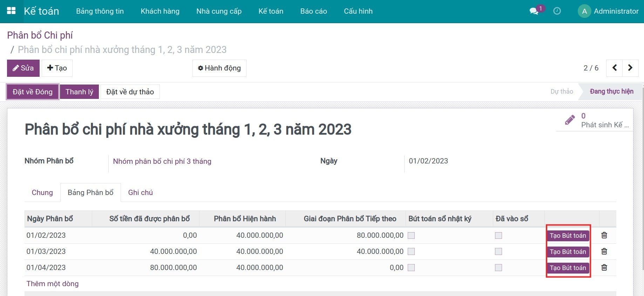644x296 pixels.
Task: Open the apps grid menu icon
Action: coord(11,11)
